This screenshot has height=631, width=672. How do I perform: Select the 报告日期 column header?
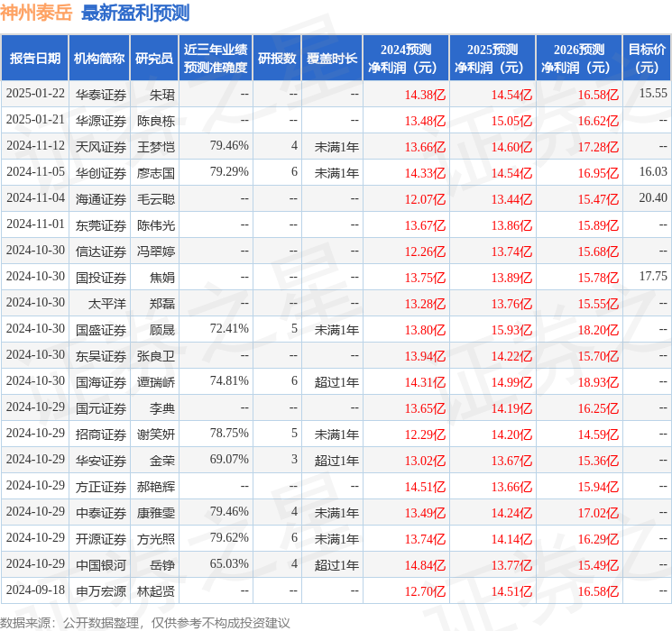(x=34, y=59)
